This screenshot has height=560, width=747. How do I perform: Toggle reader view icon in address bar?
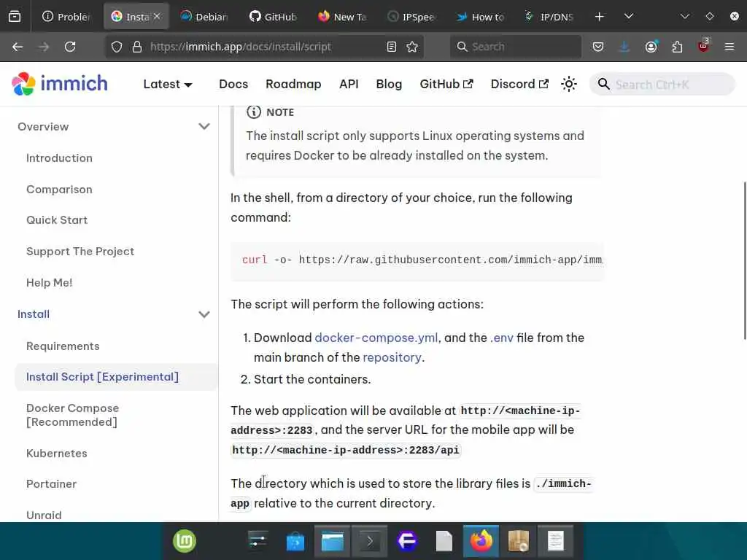pos(392,47)
